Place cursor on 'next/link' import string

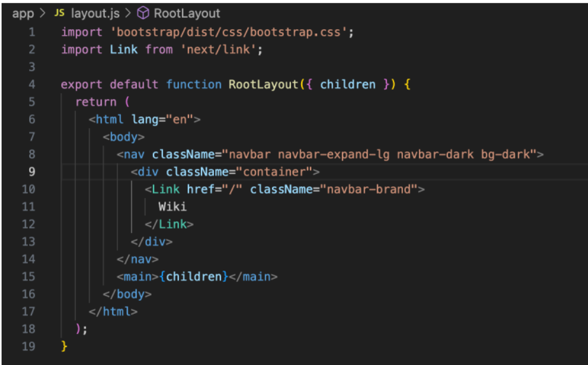point(220,49)
